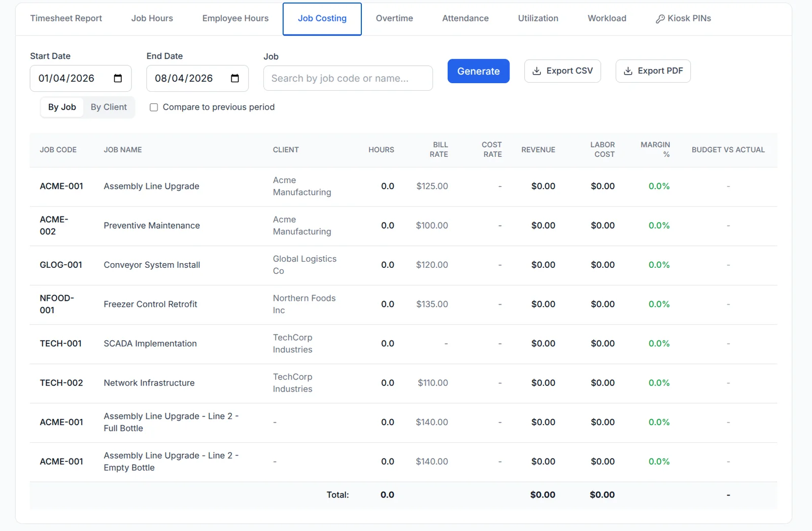
Task: Click the MARGIN % column header
Action: tap(655, 150)
